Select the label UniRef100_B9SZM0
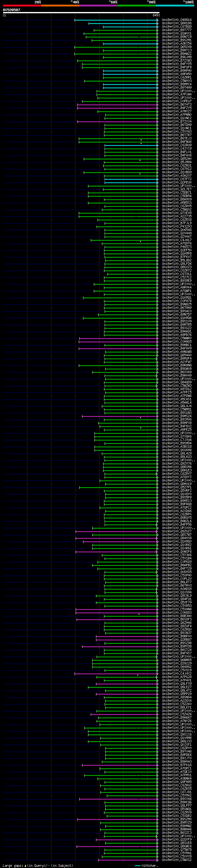Image resolution: width=197 pixels, height=868 pixels. coord(176,819)
